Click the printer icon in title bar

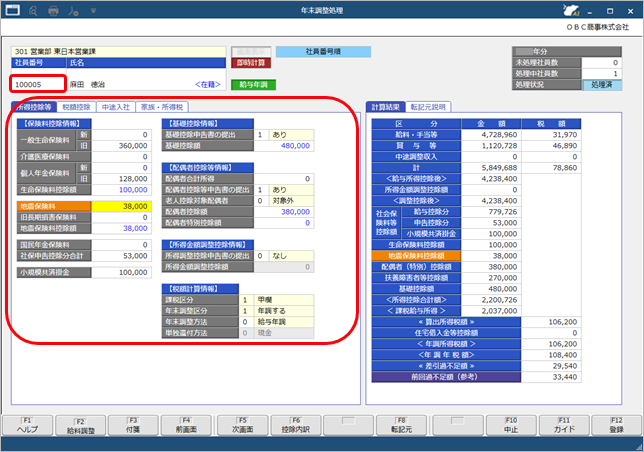click(53, 11)
